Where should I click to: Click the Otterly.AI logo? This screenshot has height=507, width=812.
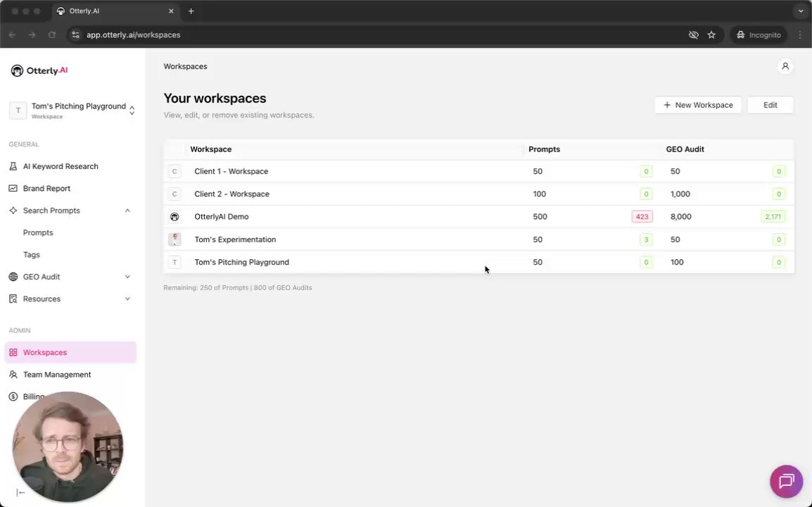click(x=39, y=70)
